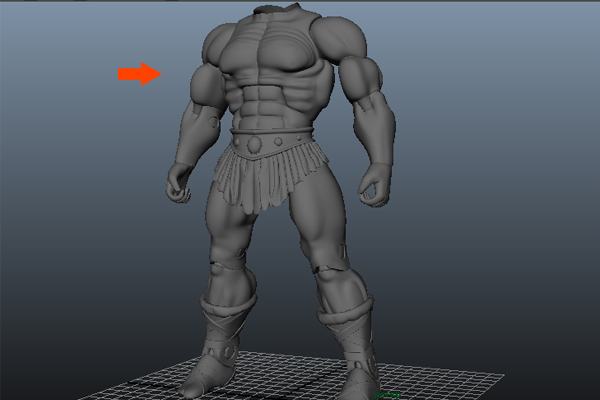Select the large oval belt buckle medallion
600x400 pixels.
click(254, 144)
